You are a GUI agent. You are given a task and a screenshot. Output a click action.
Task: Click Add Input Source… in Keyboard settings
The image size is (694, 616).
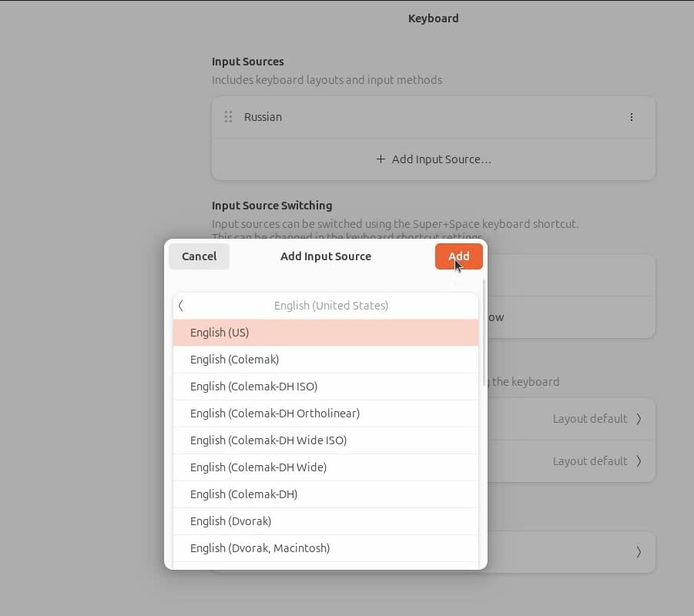[x=434, y=159]
